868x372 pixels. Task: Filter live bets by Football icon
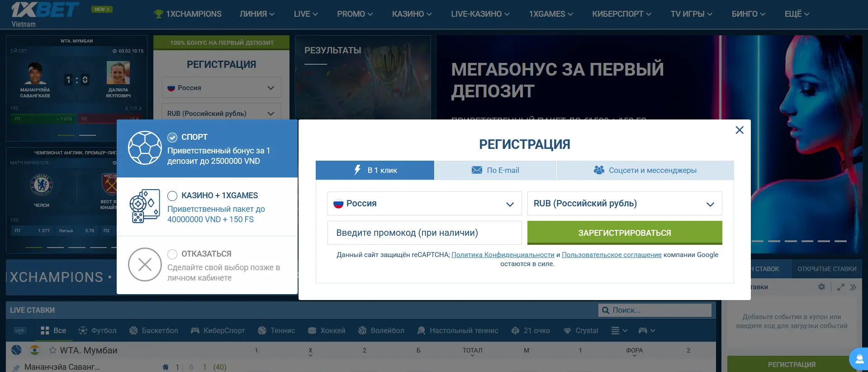pyautogui.click(x=83, y=331)
